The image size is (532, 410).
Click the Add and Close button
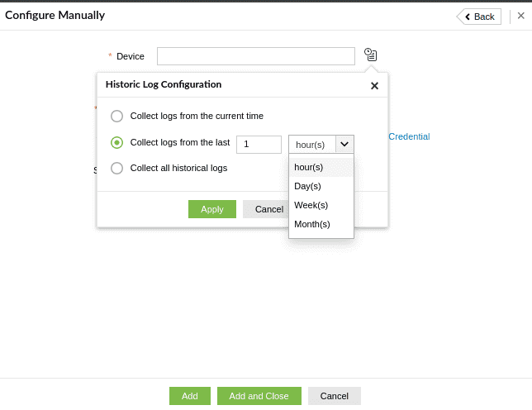pyautogui.click(x=259, y=396)
